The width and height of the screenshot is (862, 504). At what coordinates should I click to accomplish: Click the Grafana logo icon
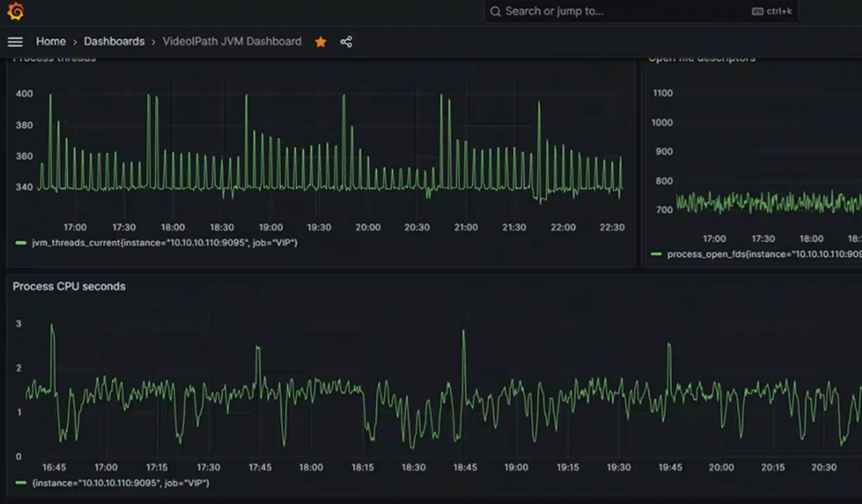tap(15, 11)
